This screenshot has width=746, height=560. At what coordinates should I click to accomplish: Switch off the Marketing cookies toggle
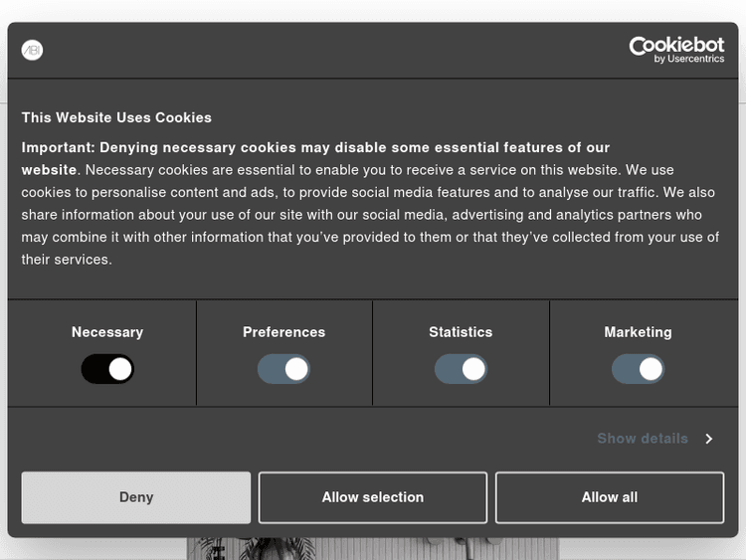coord(638,370)
